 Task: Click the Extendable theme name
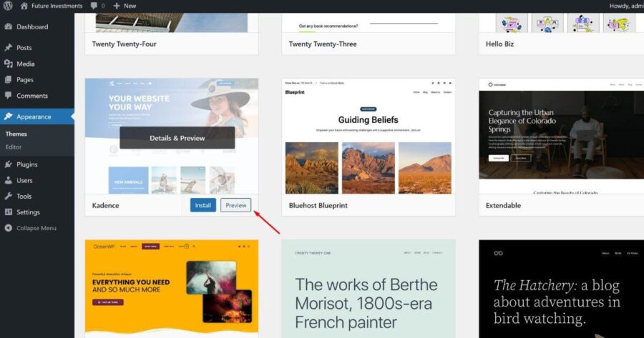click(x=503, y=206)
